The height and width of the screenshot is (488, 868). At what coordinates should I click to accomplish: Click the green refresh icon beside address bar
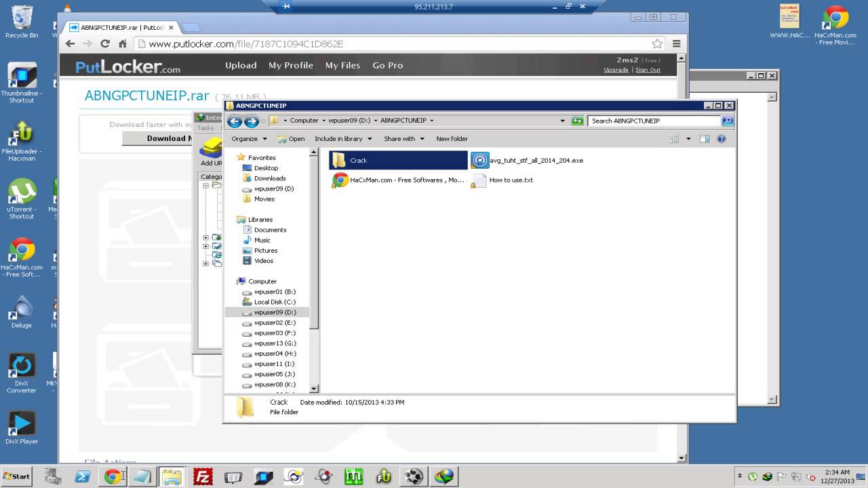(577, 121)
